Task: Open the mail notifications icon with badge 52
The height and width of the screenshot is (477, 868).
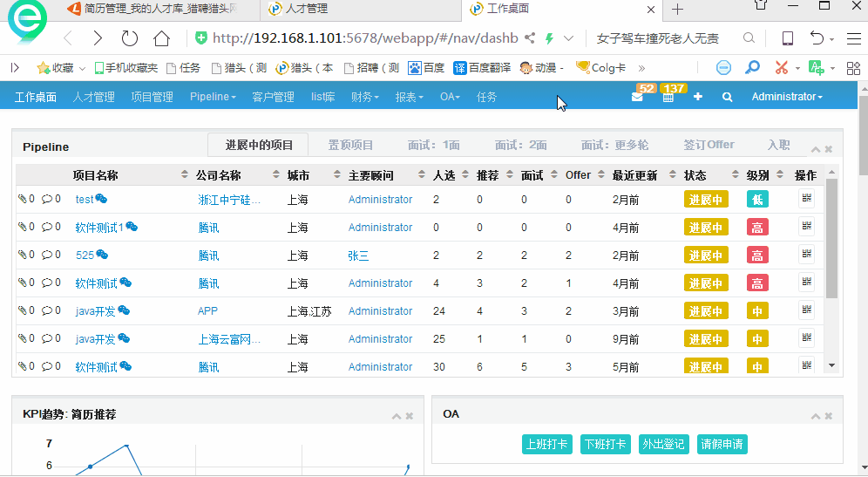Action: (638, 97)
